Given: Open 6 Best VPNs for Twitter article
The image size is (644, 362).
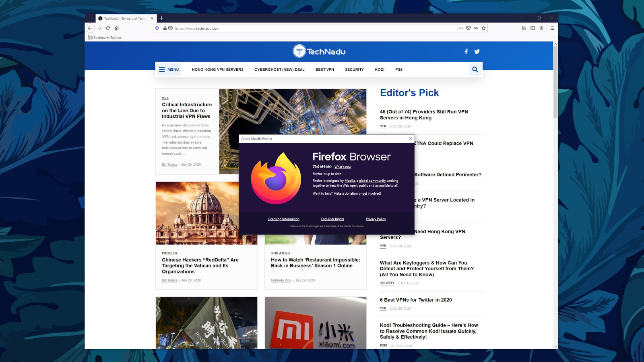Looking at the screenshot, I should [416, 300].
